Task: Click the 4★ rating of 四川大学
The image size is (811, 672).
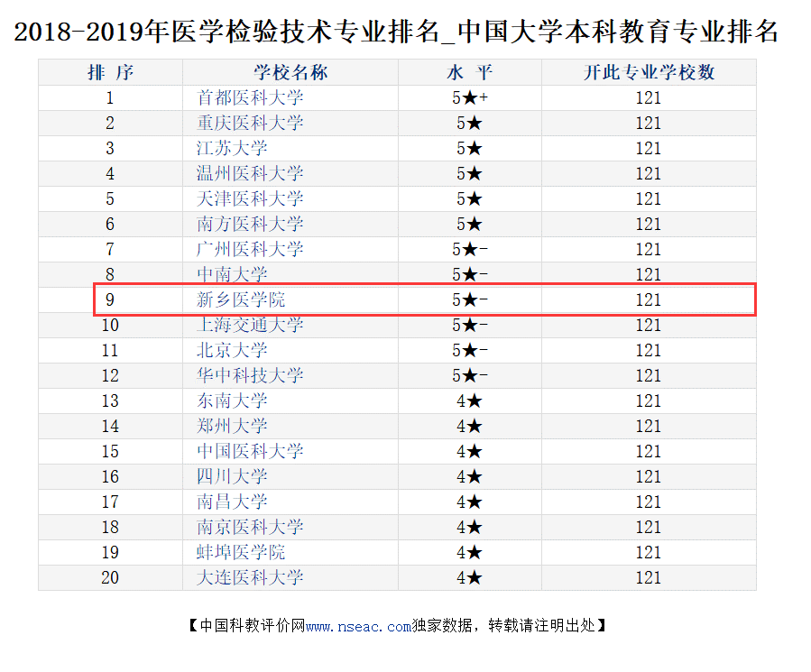Action: click(470, 476)
